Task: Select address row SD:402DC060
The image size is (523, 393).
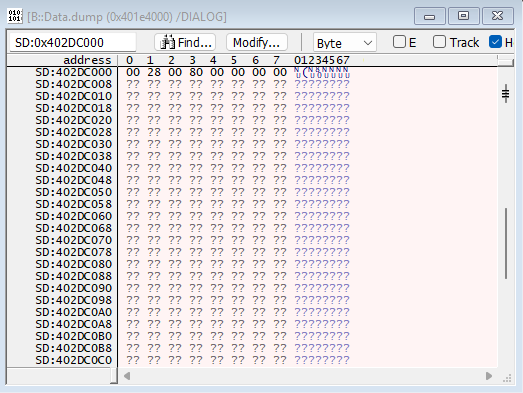Action: point(74,216)
